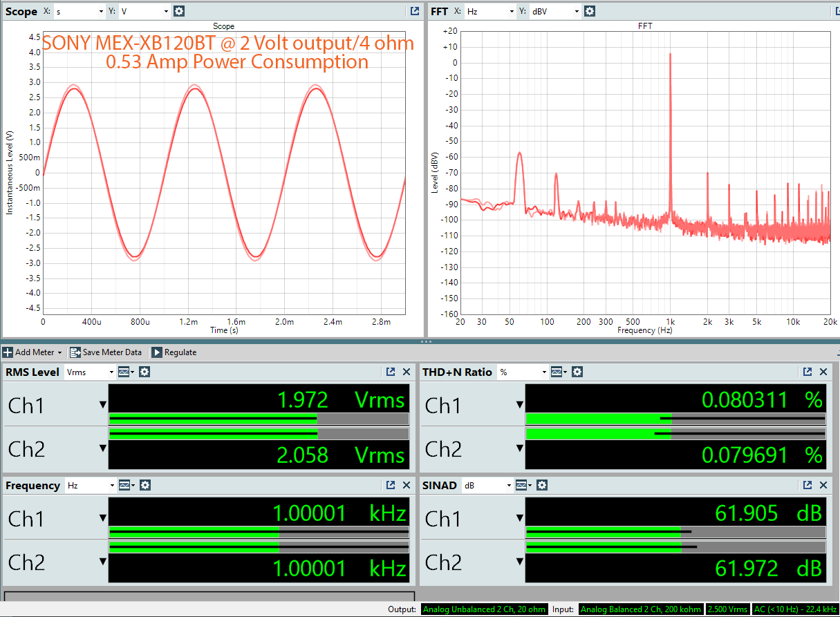Open THD+N Ratio display type icon
The image size is (840, 617).
point(559,372)
